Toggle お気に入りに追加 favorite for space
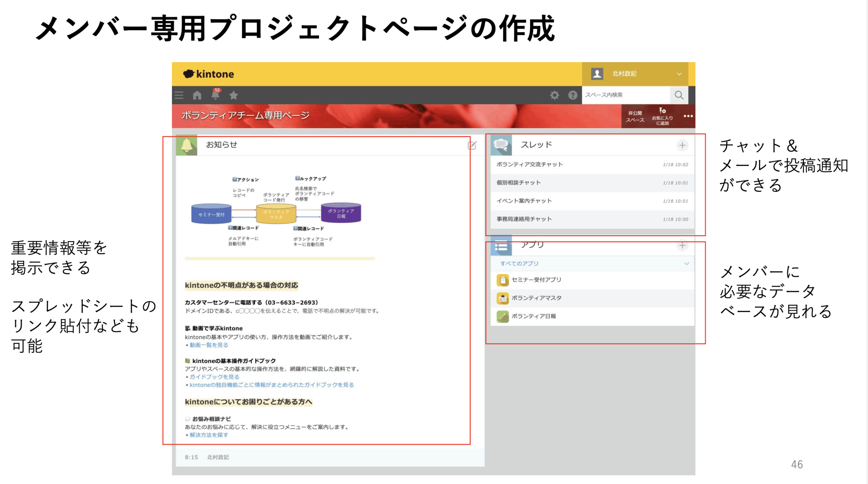The width and height of the screenshot is (868, 484). 662,116
